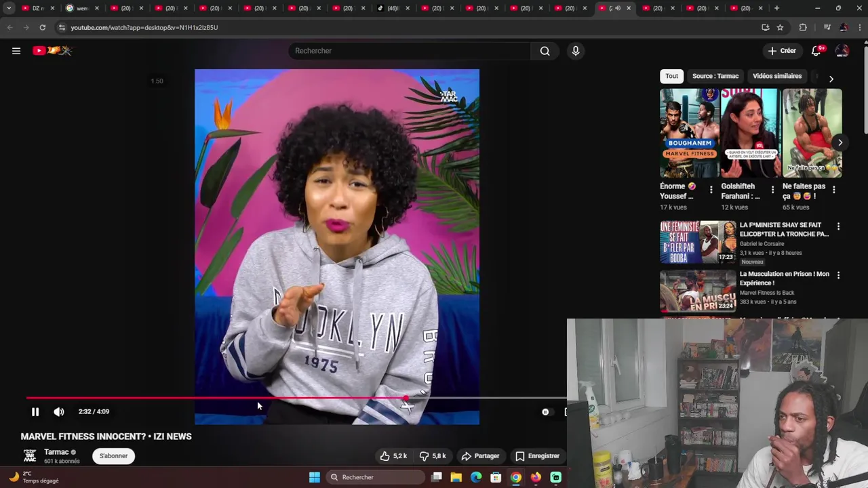
Task: Advance the Shorts shelf with next arrow
Action: pyautogui.click(x=840, y=142)
